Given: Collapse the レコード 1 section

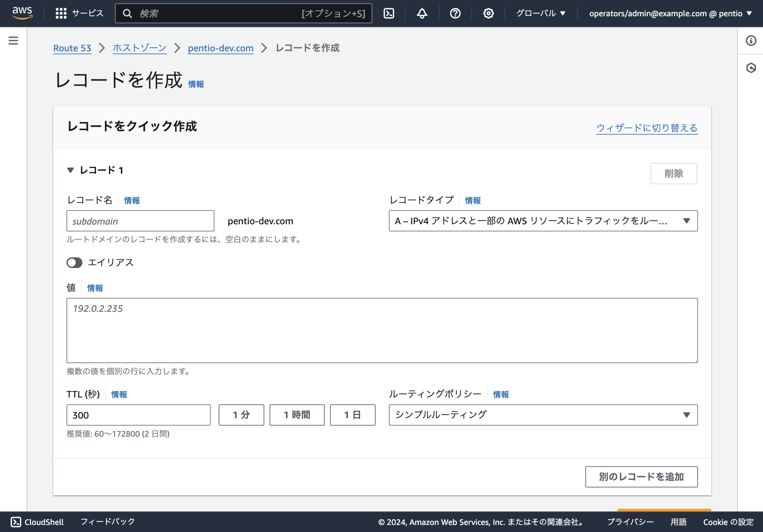Looking at the screenshot, I should click(x=71, y=170).
